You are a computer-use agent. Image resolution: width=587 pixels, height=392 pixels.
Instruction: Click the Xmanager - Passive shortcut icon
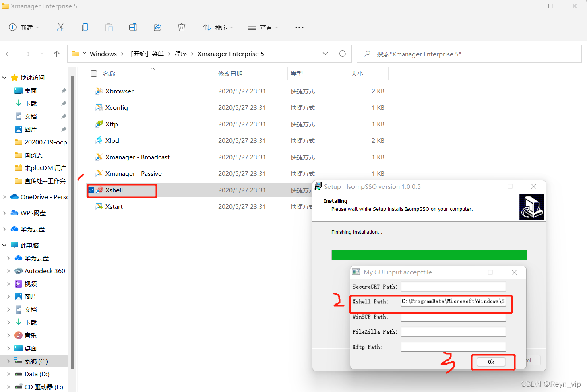coord(99,173)
